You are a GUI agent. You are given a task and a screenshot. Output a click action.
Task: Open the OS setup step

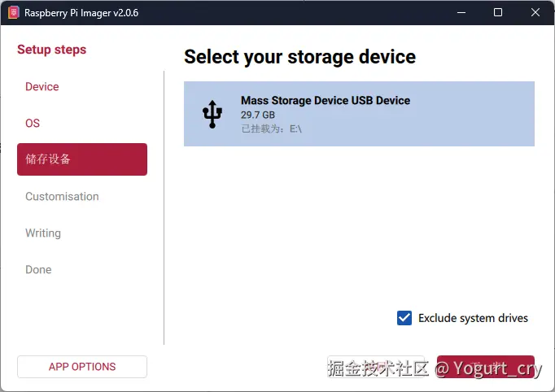(33, 124)
